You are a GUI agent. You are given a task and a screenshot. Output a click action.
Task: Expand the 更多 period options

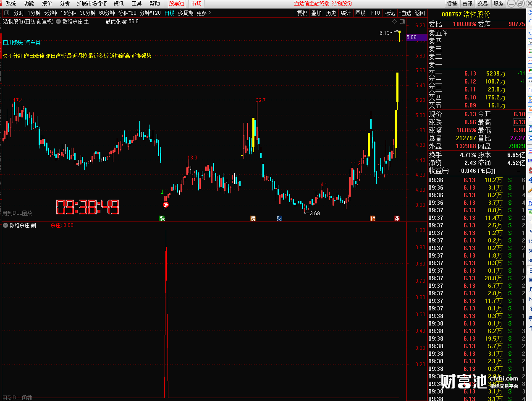click(x=204, y=13)
